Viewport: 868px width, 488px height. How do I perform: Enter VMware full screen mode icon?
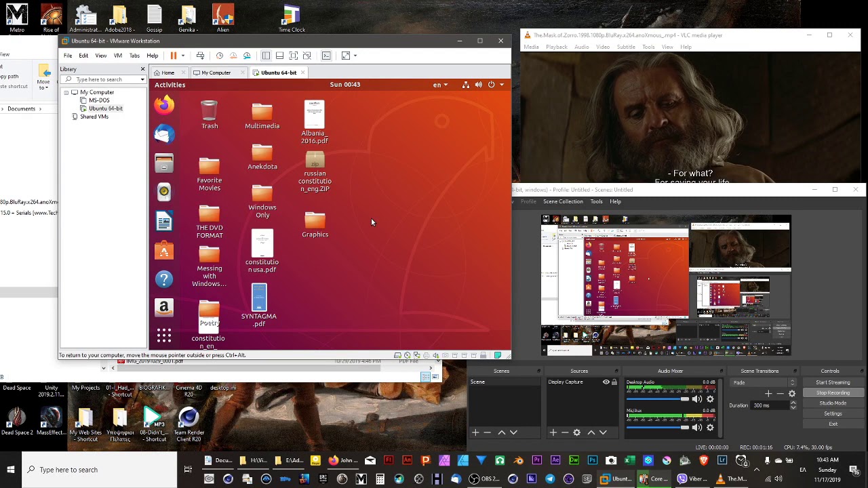tap(293, 56)
